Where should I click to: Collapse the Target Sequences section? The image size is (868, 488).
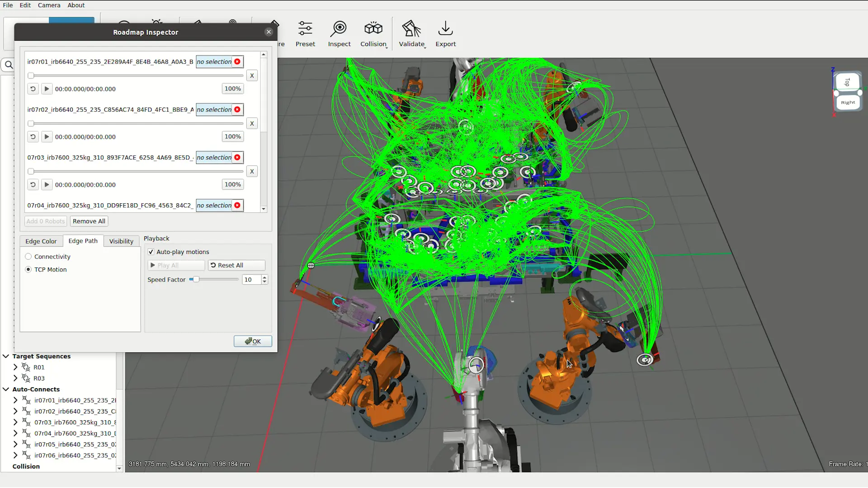point(6,357)
